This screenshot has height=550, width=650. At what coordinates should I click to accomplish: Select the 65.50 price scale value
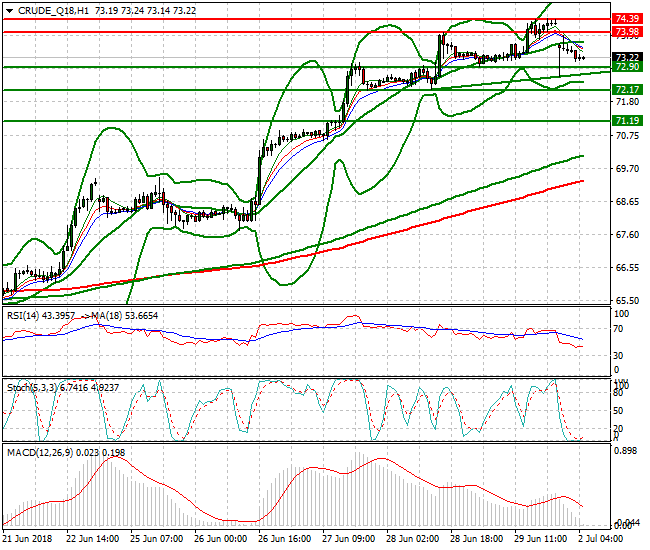coord(627,300)
